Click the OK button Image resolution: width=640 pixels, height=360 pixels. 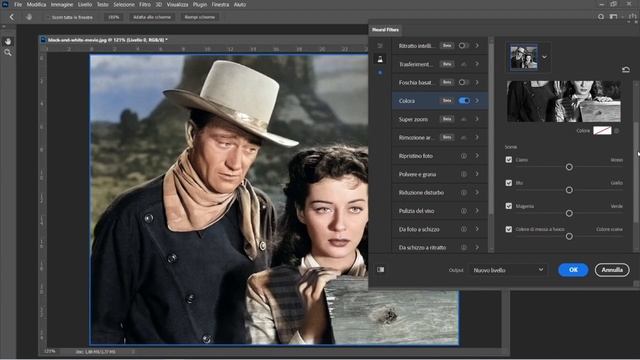(x=573, y=270)
